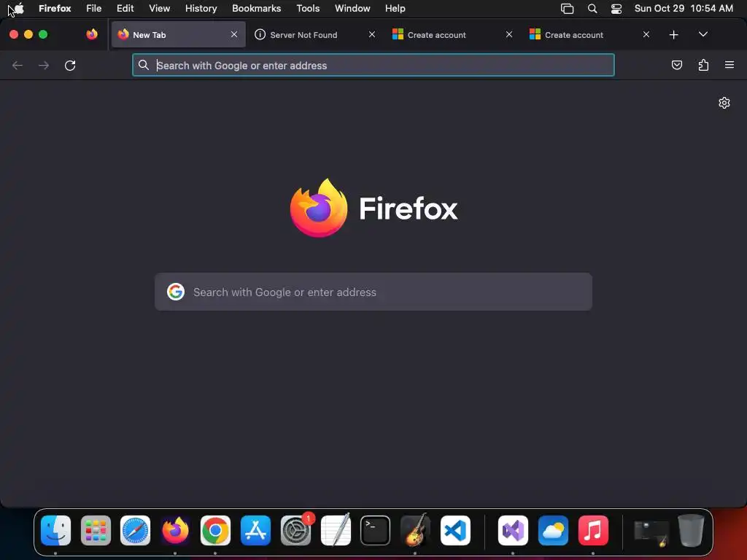Focus the address bar search field

coord(373,65)
